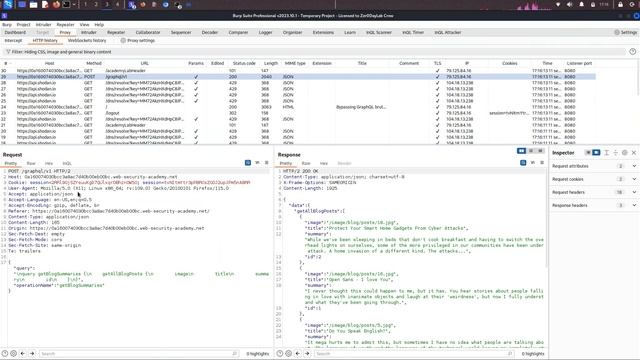This screenshot has height=360, width=640.
Task: Switch Request view to InQL tab
Action: (67, 163)
